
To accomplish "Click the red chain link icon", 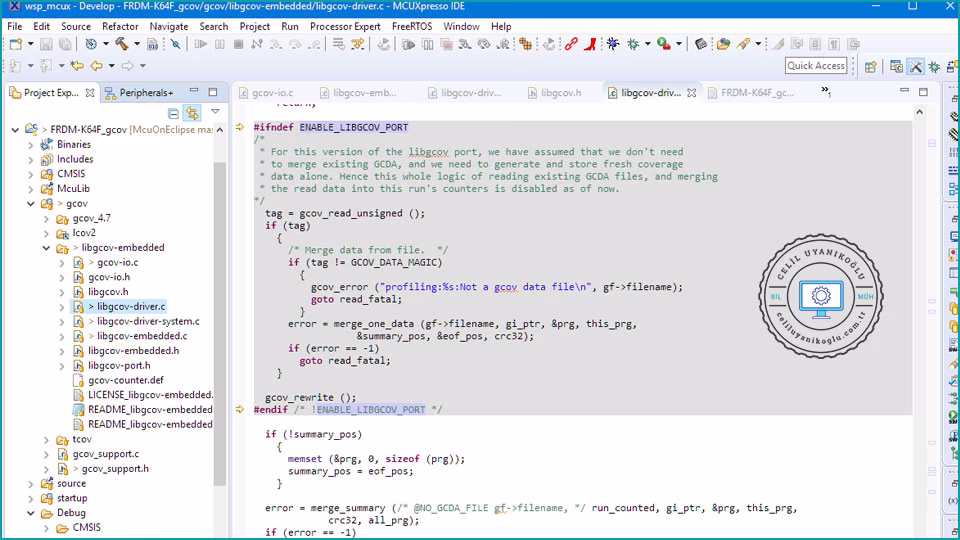I will pyautogui.click(x=571, y=44).
